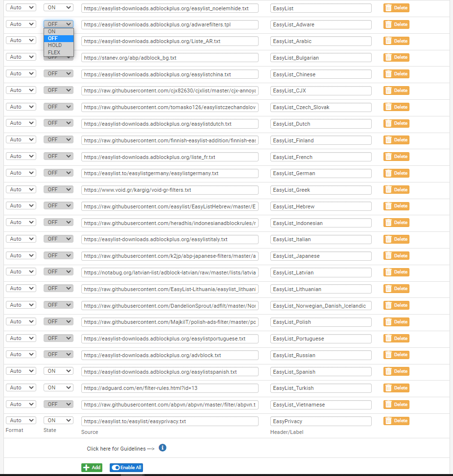Screen dimensions: 453x476
Task: Open State dropdown for EasyList_Spanish
Action: tap(58, 371)
